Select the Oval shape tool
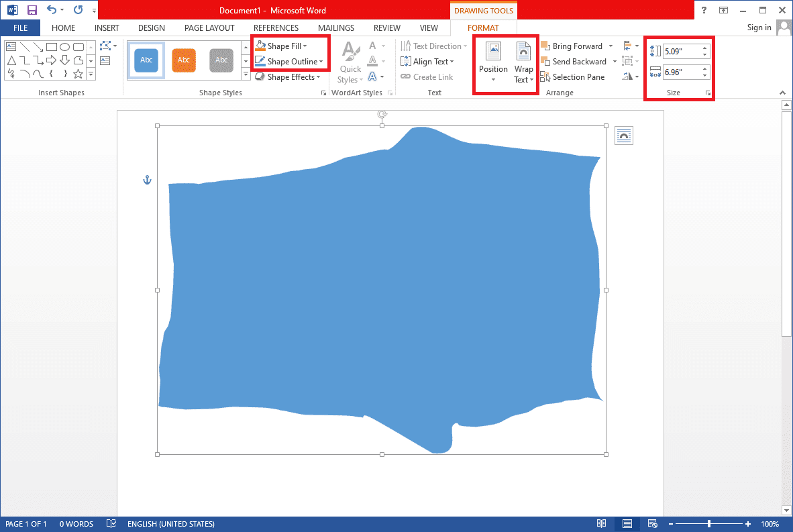 [64, 46]
